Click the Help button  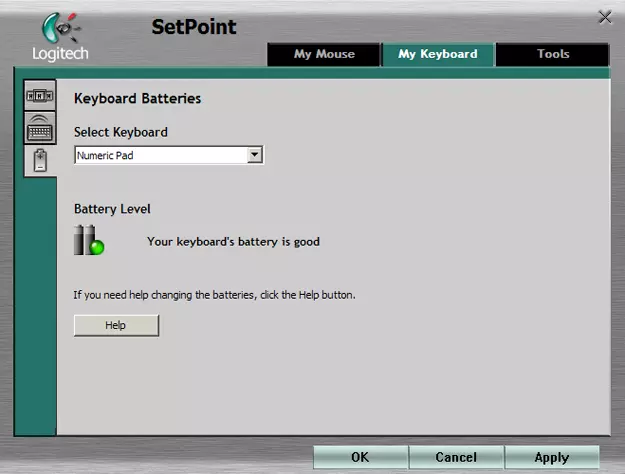[116, 325]
